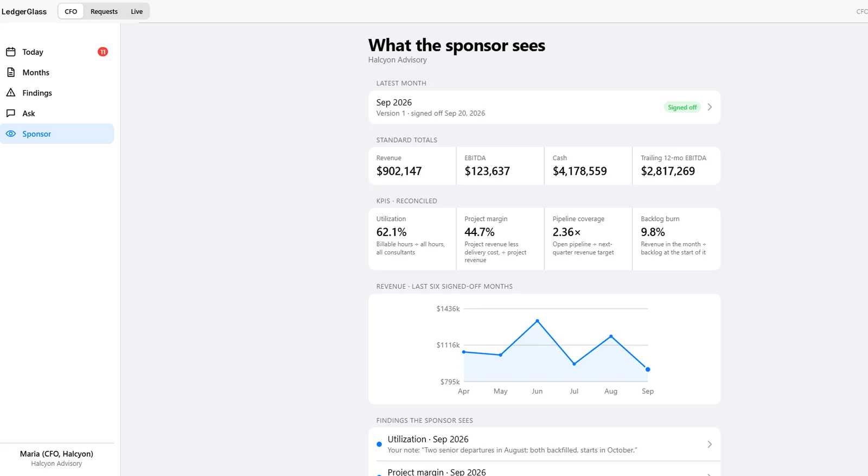The image size is (868, 476).
Task: Click the $795k axis label
Action: coord(450,382)
